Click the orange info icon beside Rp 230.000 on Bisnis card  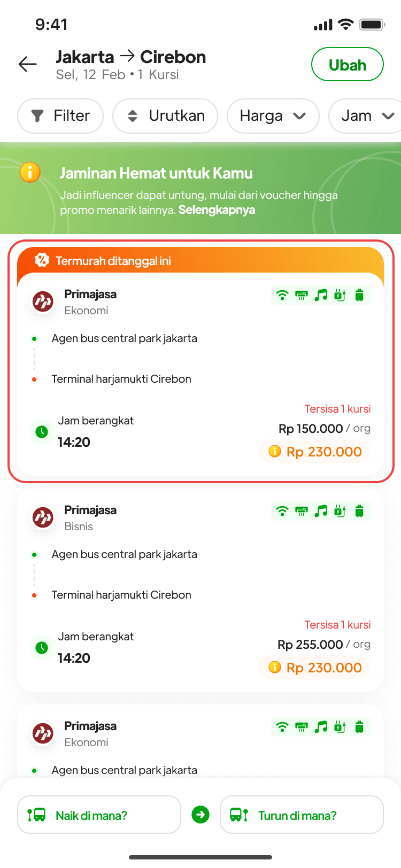click(275, 667)
